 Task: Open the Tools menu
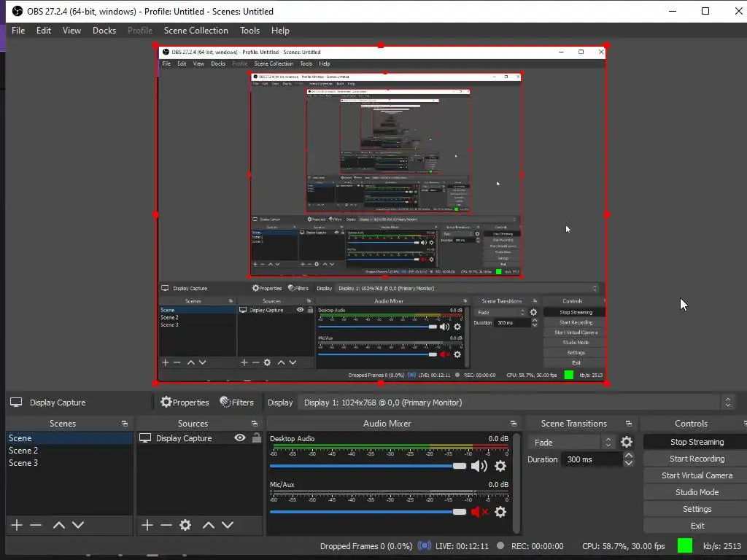pyautogui.click(x=249, y=31)
